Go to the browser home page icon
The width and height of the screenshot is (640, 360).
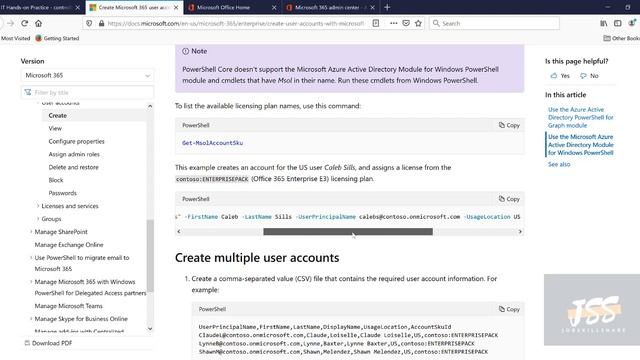coord(38,23)
